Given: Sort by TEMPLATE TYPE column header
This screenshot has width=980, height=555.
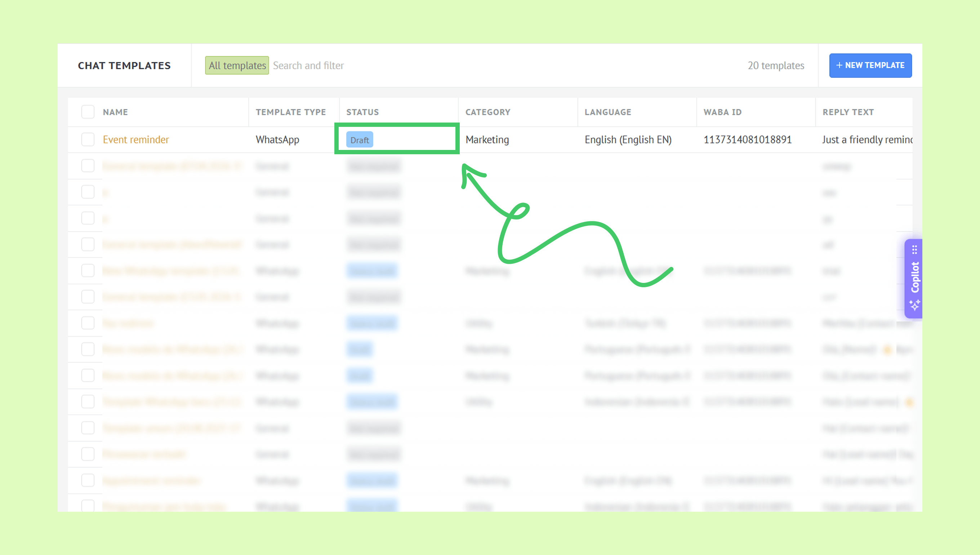Looking at the screenshot, I should point(291,112).
